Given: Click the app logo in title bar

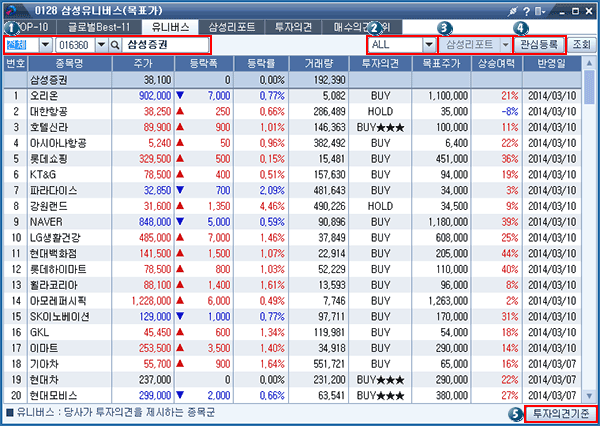Looking at the screenshot, I should coord(13,10).
